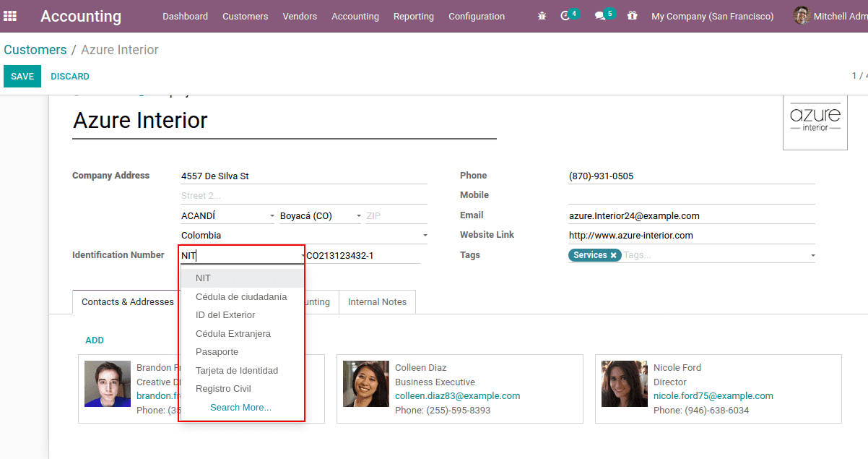Click Nicole Ford name text
868x459 pixels.
tap(677, 367)
